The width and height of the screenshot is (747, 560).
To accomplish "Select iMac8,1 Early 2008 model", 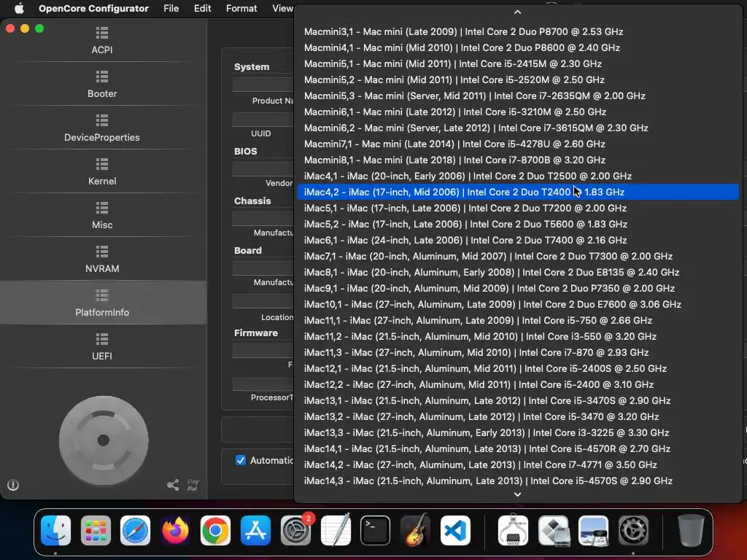I will pyautogui.click(x=518, y=272).
